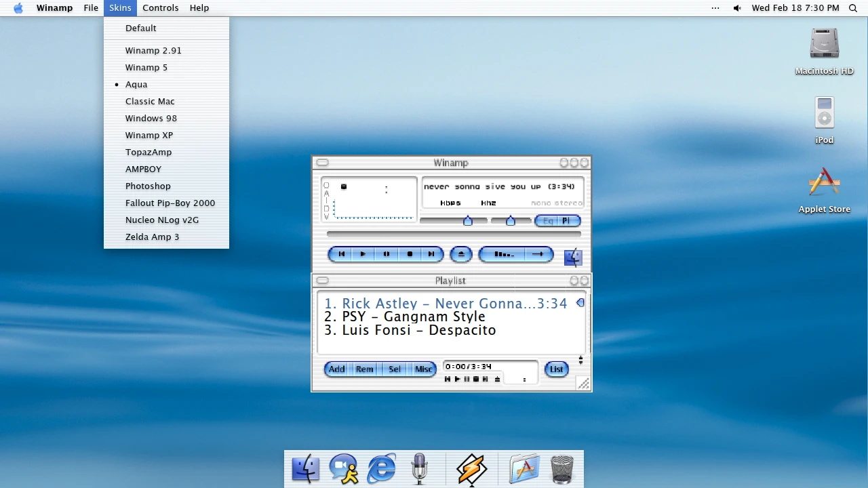This screenshot has width=868, height=488.
Task: Start playback with the main Play button
Action: [x=363, y=254]
